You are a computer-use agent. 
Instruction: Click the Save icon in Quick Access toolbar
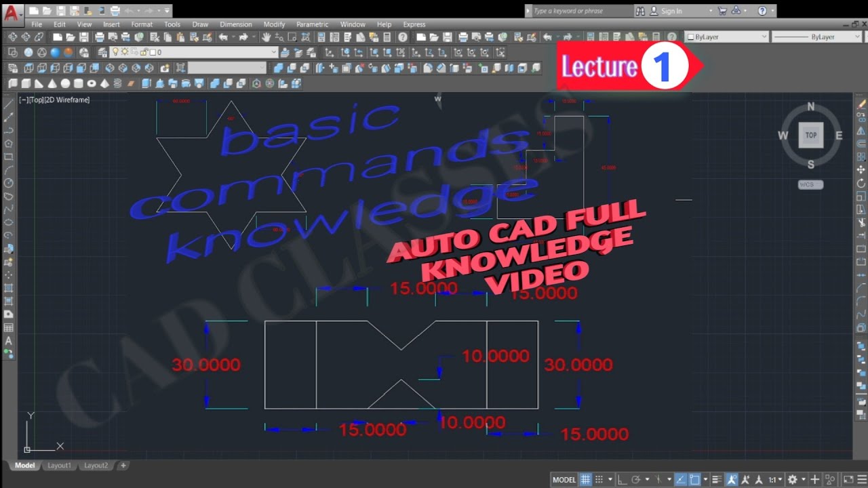click(x=62, y=11)
